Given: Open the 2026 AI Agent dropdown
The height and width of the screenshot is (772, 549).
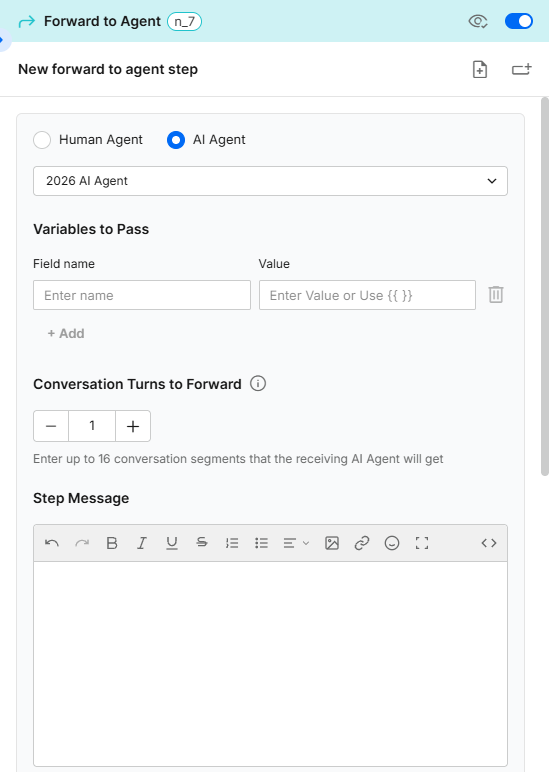Looking at the screenshot, I should (x=270, y=181).
